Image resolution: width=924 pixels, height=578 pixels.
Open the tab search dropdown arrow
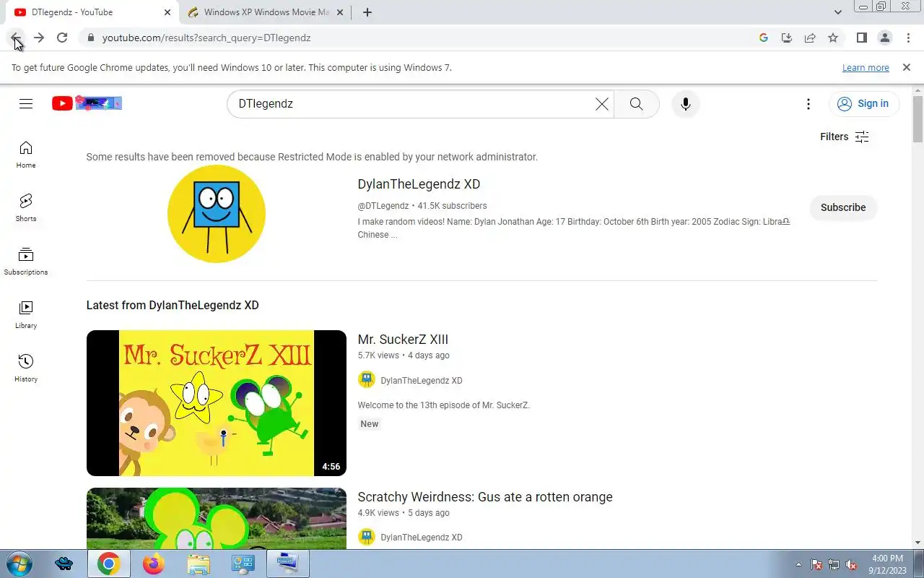(837, 12)
